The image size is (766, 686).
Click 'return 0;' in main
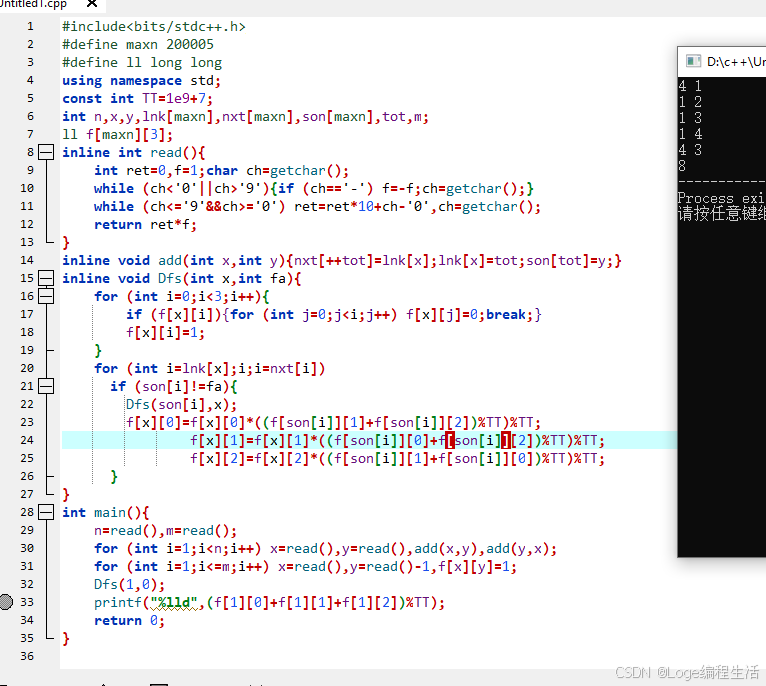point(129,621)
